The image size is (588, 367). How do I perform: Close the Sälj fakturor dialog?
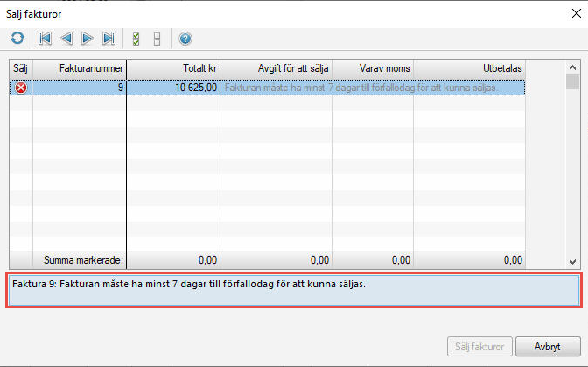pyautogui.click(x=577, y=13)
